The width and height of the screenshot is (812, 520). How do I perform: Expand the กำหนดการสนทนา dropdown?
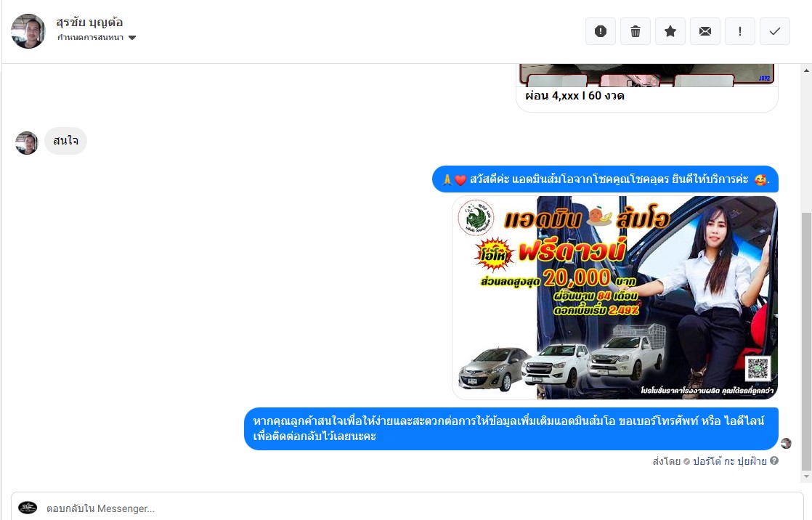tap(97, 37)
